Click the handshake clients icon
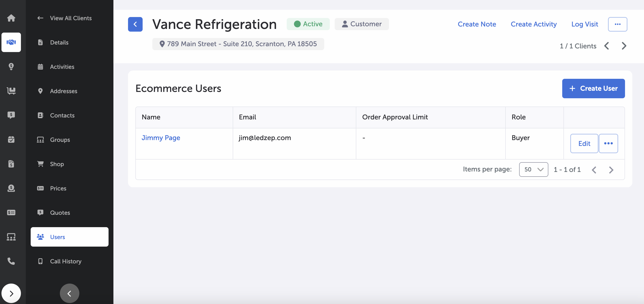Image resolution: width=644 pixels, height=304 pixels. [11, 42]
